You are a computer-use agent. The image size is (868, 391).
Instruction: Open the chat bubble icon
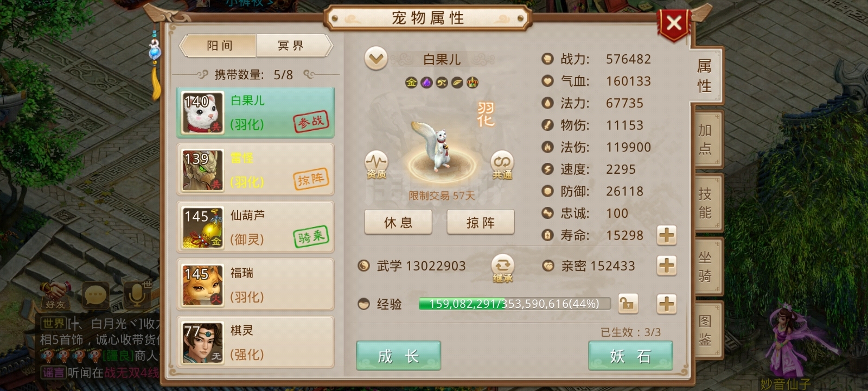[97, 296]
